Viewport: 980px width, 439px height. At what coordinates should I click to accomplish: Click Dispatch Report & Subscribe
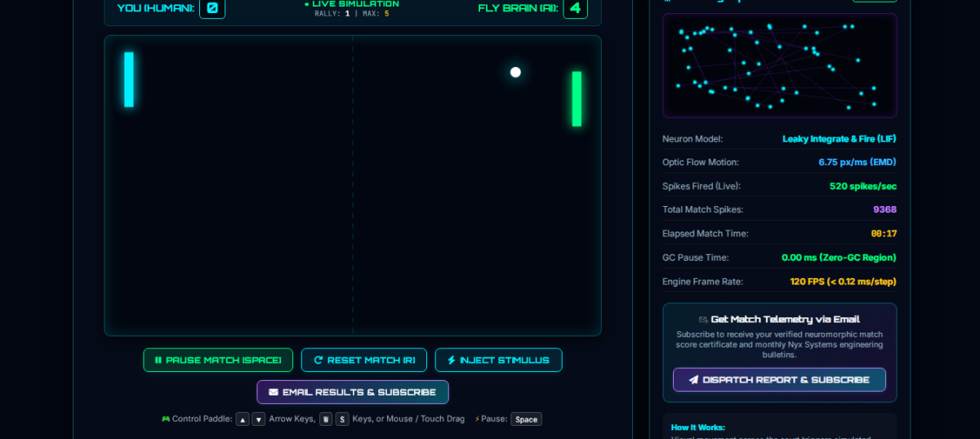pos(779,379)
